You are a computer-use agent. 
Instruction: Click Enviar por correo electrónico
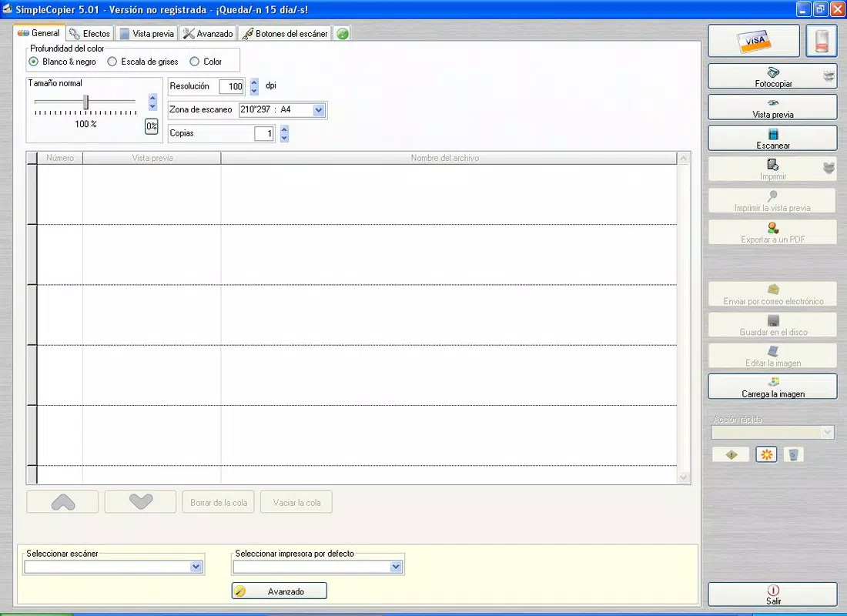pos(772,294)
